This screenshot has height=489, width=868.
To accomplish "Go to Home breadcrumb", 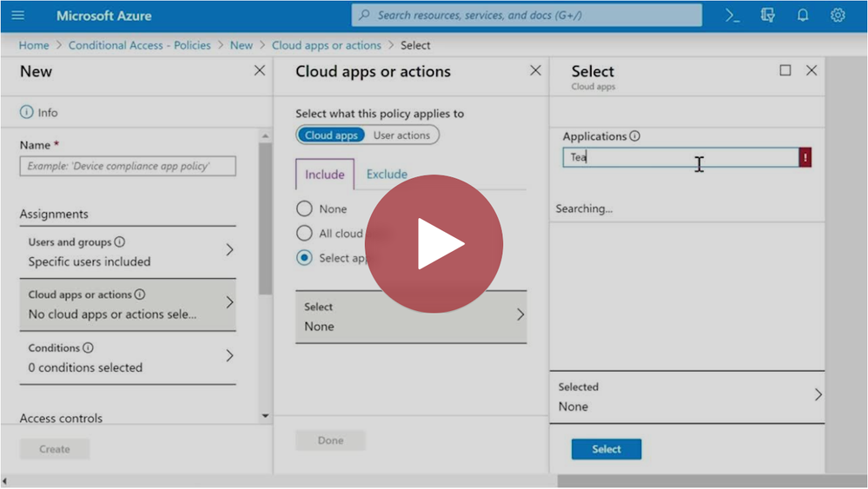I will tap(34, 45).
